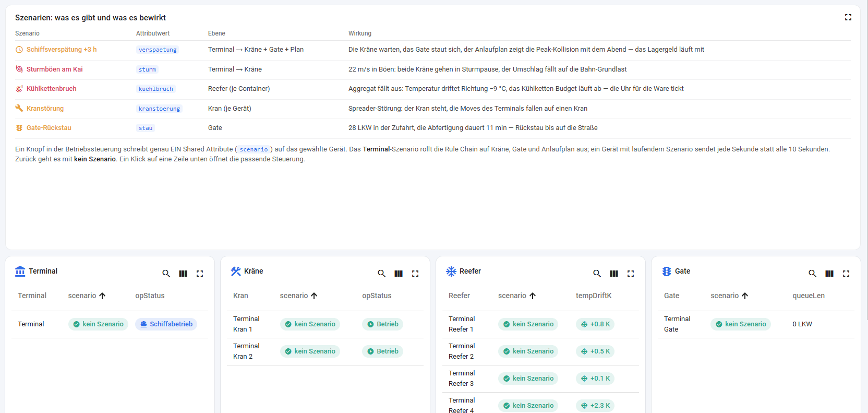Select the Terminal Reefer 1 row name

[x=462, y=324]
